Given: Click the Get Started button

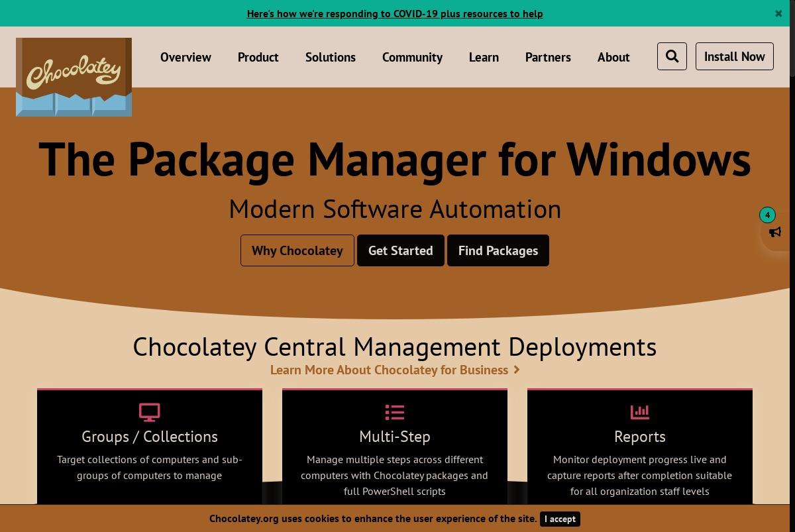Looking at the screenshot, I should click(401, 250).
